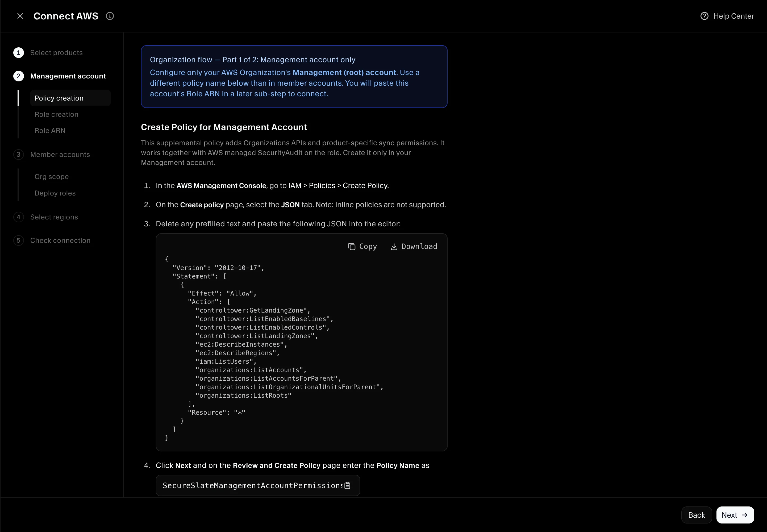Go to the Select products step

pyautogui.click(x=56, y=53)
